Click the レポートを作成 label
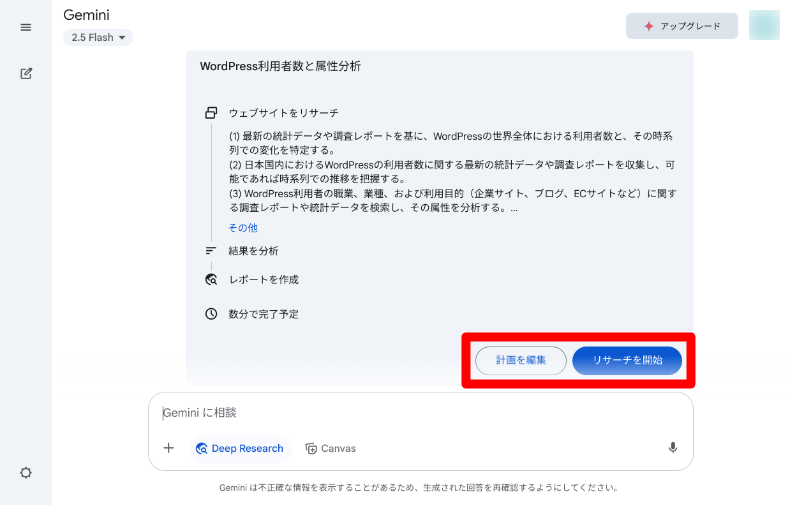This screenshot has height=505, width=790. click(264, 280)
